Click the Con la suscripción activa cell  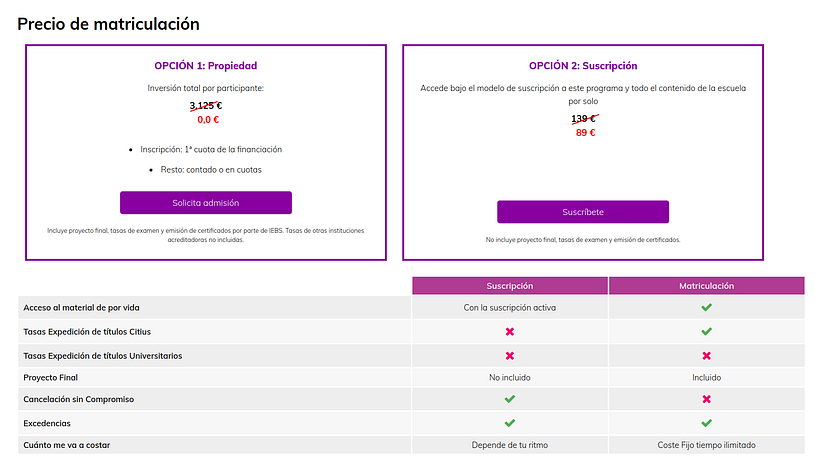[509, 307]
